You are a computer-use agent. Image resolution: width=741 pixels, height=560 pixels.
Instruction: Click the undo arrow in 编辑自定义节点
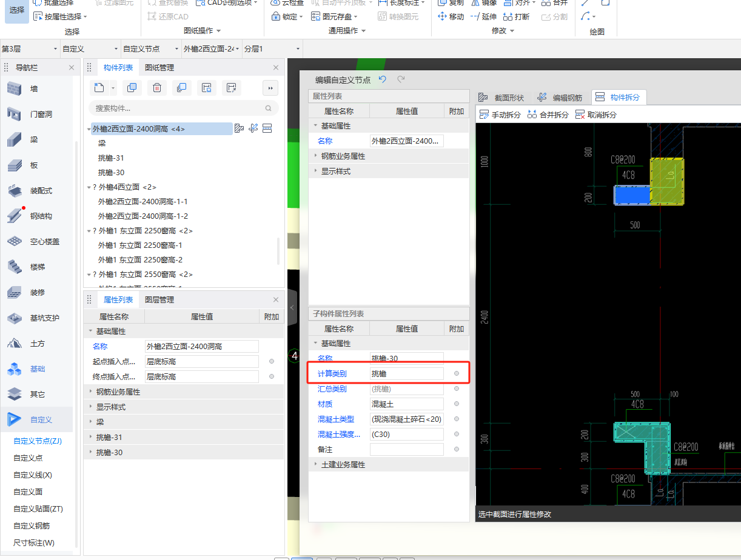(382, 79)
